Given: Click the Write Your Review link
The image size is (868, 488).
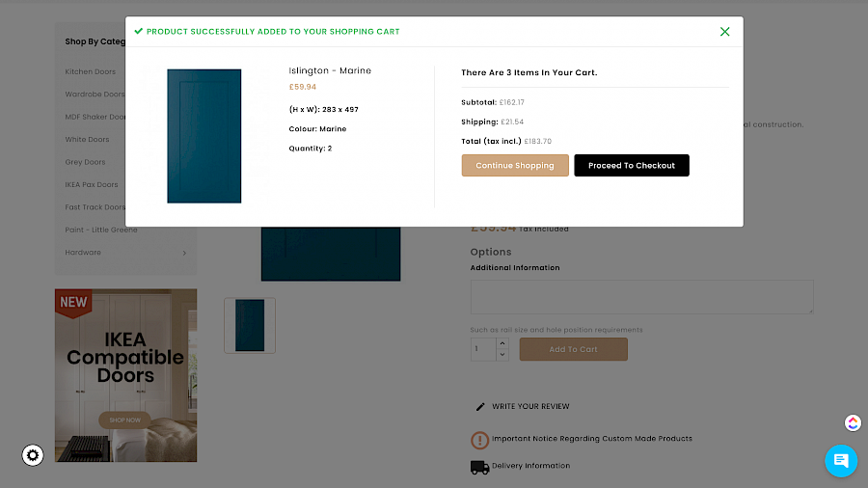Looking at the screenshot, I should click(x=530, y=406).
